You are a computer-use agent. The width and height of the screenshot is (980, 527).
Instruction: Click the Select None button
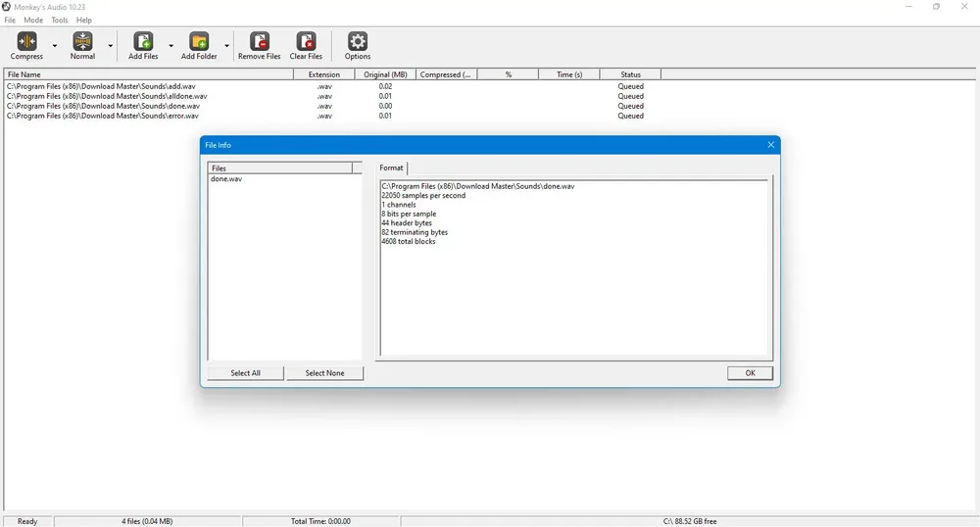324,373
